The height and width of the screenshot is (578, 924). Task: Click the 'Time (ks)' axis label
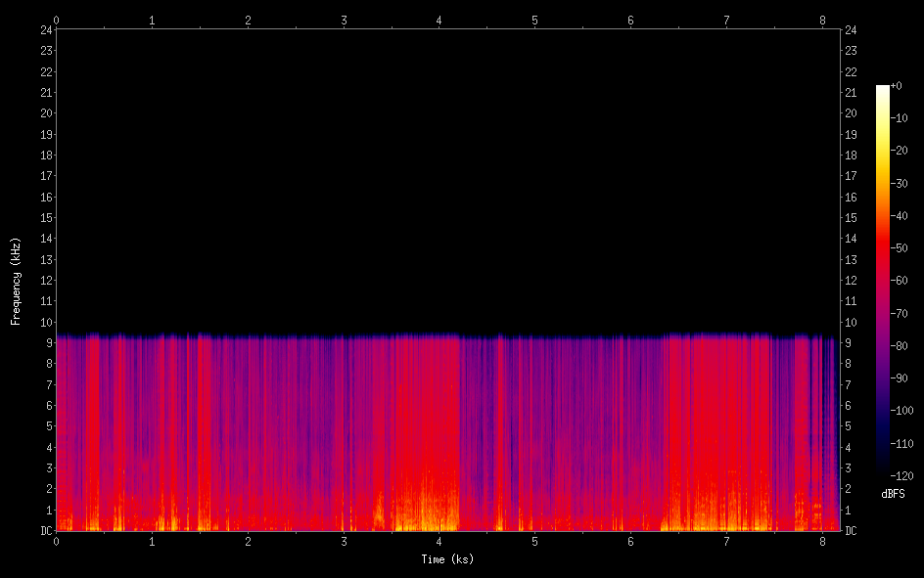[447, 559]
